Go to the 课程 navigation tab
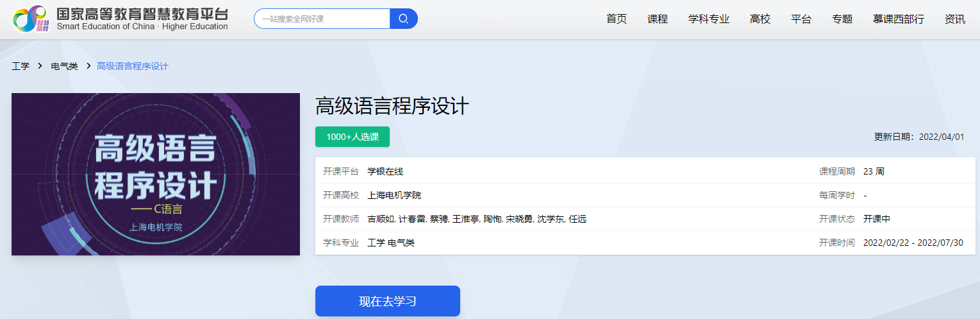Viewport: 980px width, 319px height. click(x=658, y=19)
